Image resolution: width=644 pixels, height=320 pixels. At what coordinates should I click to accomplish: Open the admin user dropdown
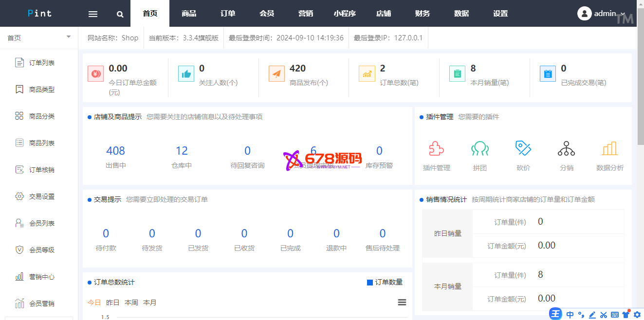[x=601, y=14]
